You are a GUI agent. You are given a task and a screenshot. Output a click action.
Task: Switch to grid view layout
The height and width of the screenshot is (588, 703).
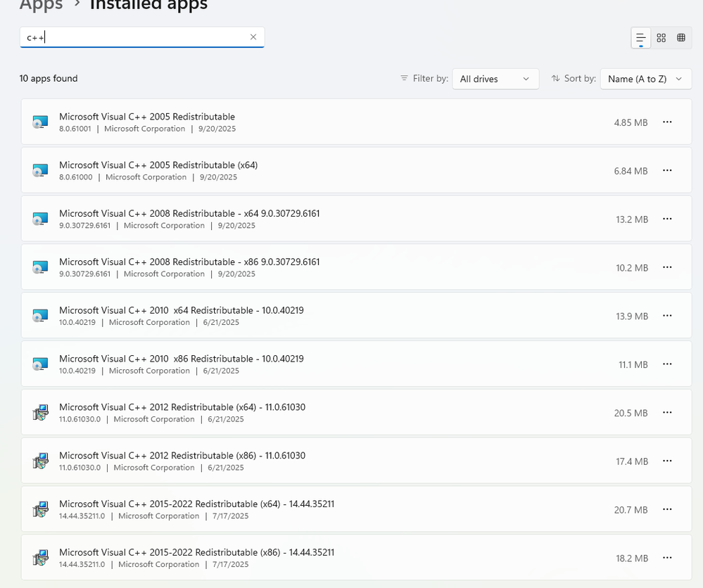click(x=661, y=38)
